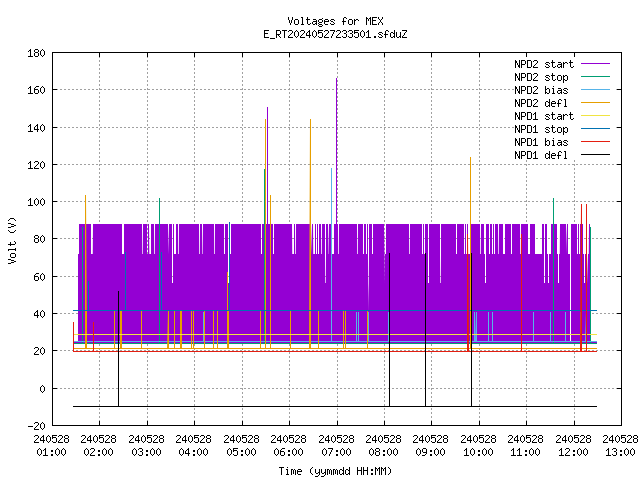Click the -20 tick on the voltage axis
640x480 pixels.
point(36,426)
